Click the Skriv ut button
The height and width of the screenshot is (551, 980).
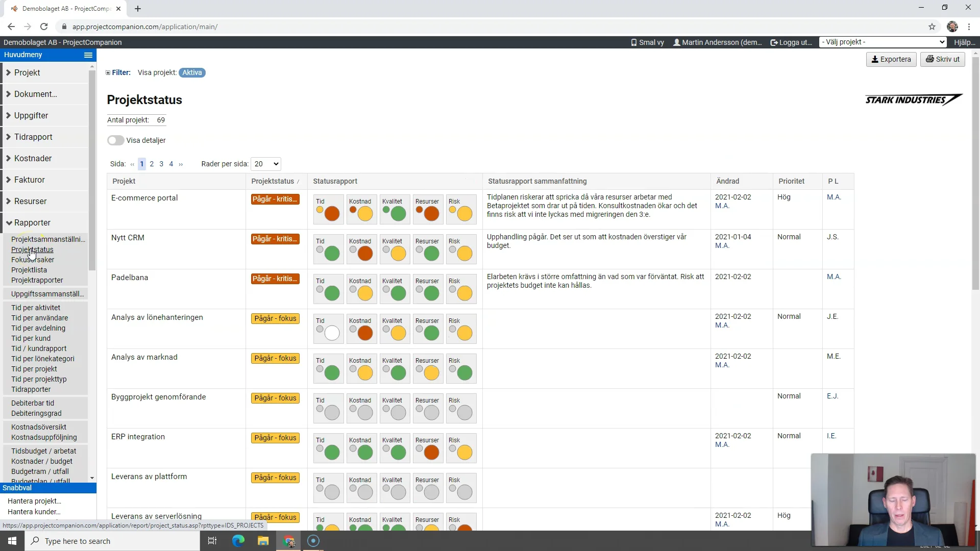[x=942, y=59]
